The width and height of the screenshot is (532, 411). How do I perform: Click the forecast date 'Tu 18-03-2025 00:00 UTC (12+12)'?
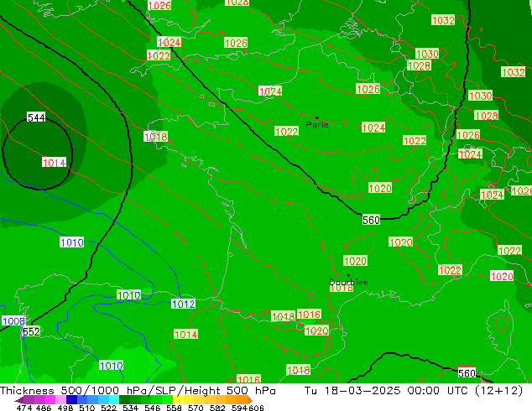[x=414, y=390]
